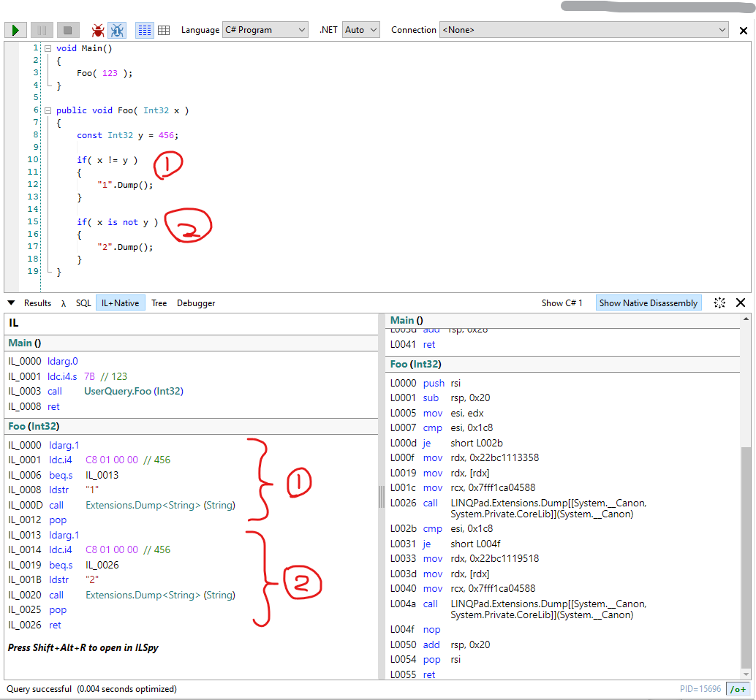This screenshot has width=756, height=700.
Task: Click the 'if( x != y )' code line
Action: (107, 160)
